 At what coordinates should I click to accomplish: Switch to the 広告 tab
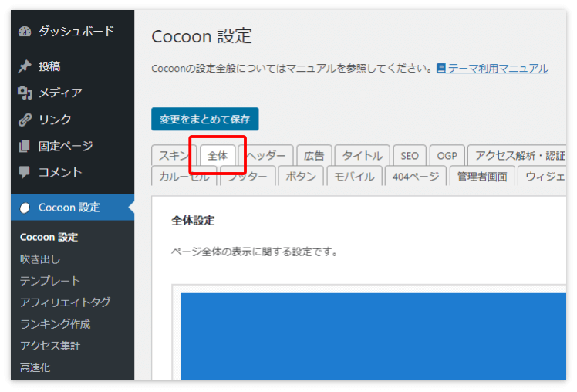pos(314,156)
